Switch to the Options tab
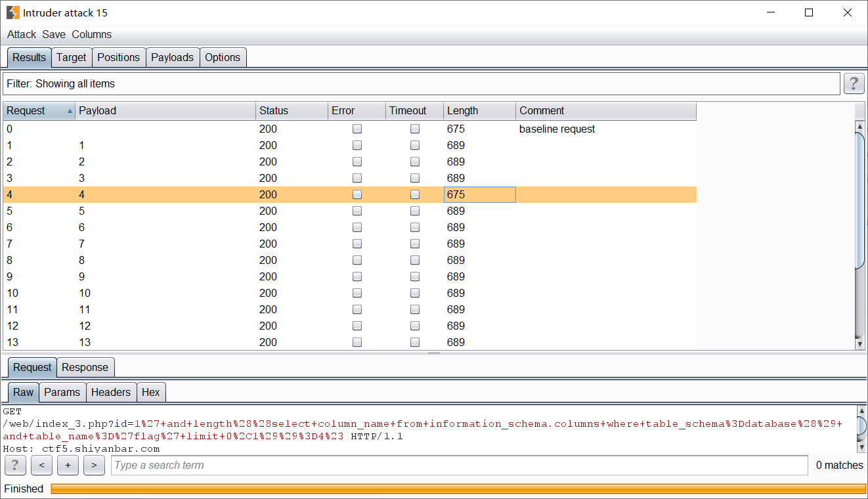 click(x=223, y=57)
